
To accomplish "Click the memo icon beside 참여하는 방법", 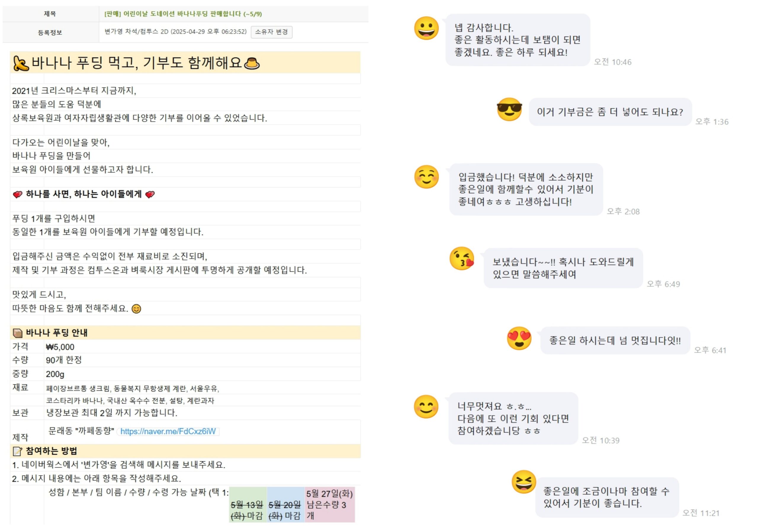I will 17,451.
